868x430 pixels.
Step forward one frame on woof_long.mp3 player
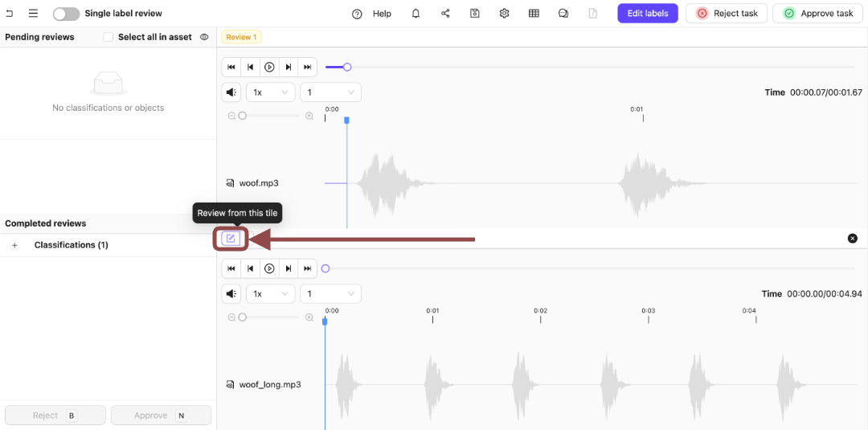pyautogui.click(x=289, y=268)
